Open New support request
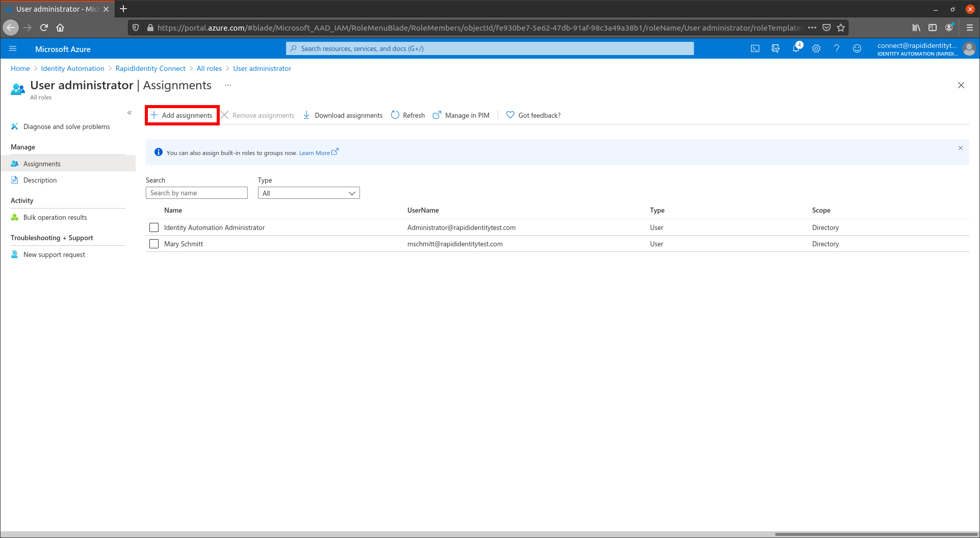Viewport: 980px width, 538px height. pos(54,254)
